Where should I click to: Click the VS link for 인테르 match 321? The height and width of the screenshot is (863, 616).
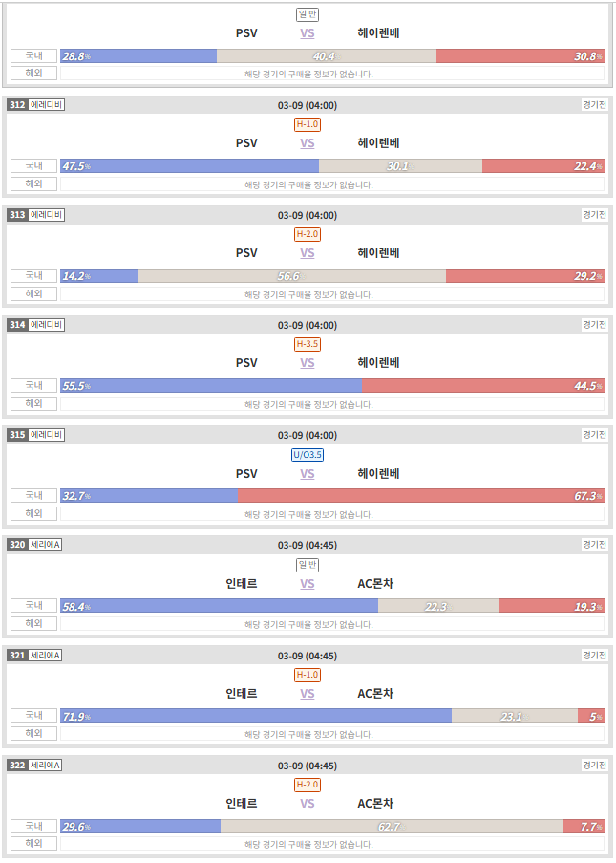click(307, 694)
